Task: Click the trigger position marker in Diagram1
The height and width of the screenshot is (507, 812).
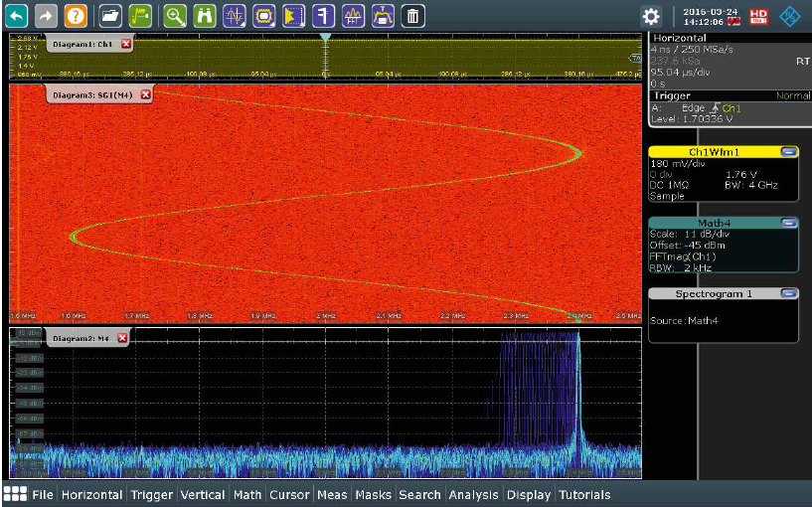Action: [x=325, y=37]
